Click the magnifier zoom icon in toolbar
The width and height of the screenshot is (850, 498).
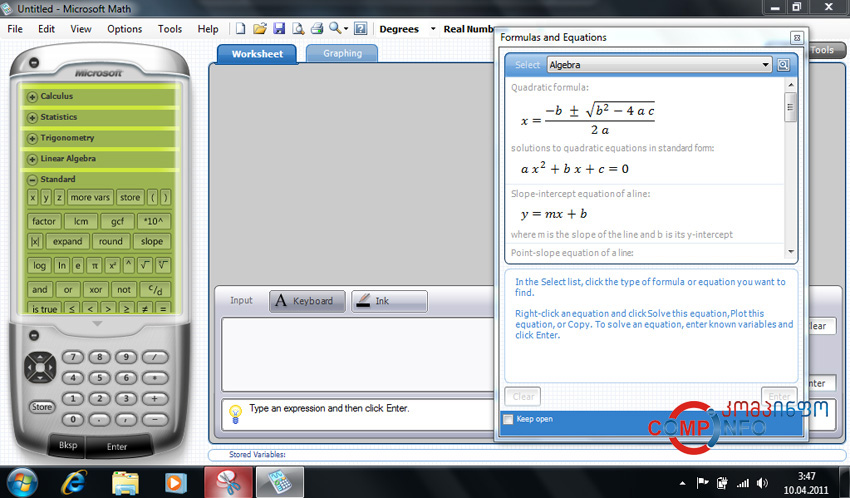point(335,28)
